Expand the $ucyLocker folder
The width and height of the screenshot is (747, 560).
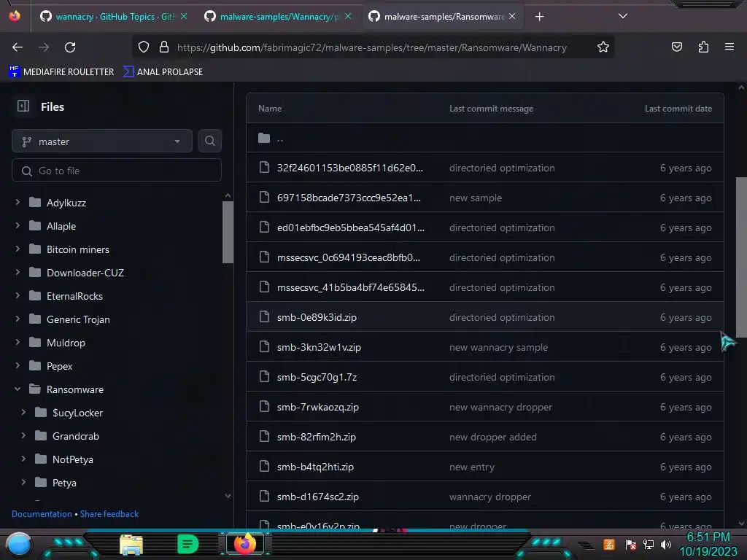click(x=23, y=412)
